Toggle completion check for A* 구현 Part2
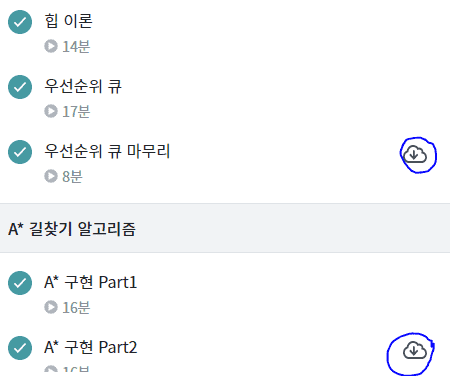The image size is (450, 376). tap(20, 348)
